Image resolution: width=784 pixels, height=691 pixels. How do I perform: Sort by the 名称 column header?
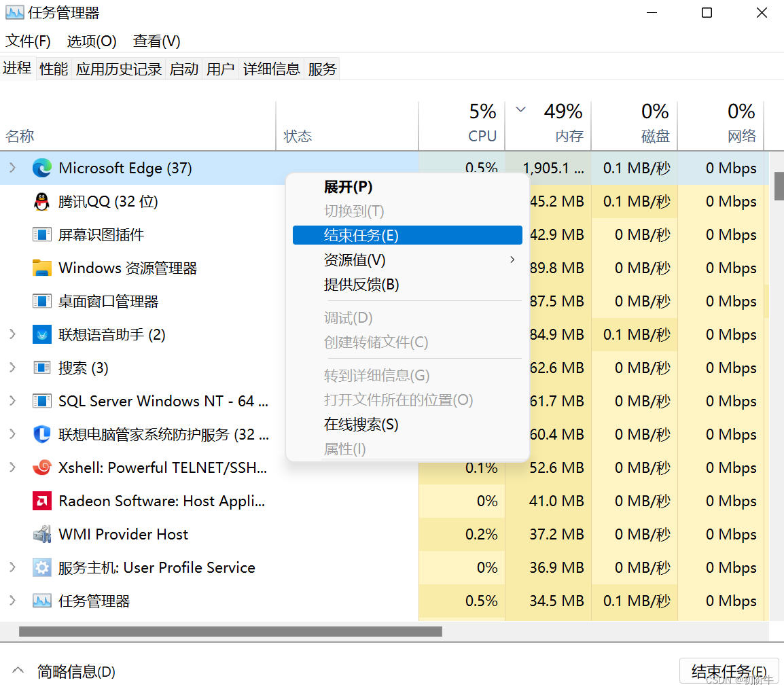137,126
